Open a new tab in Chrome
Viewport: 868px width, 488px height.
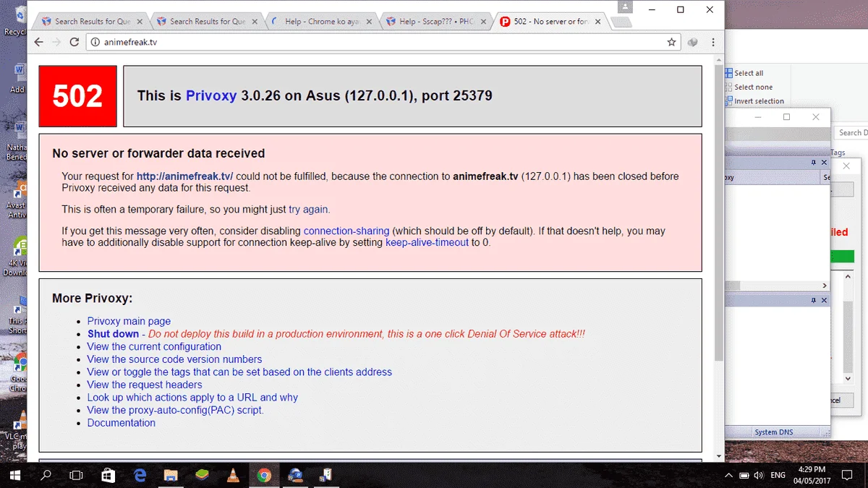[621, 22]
